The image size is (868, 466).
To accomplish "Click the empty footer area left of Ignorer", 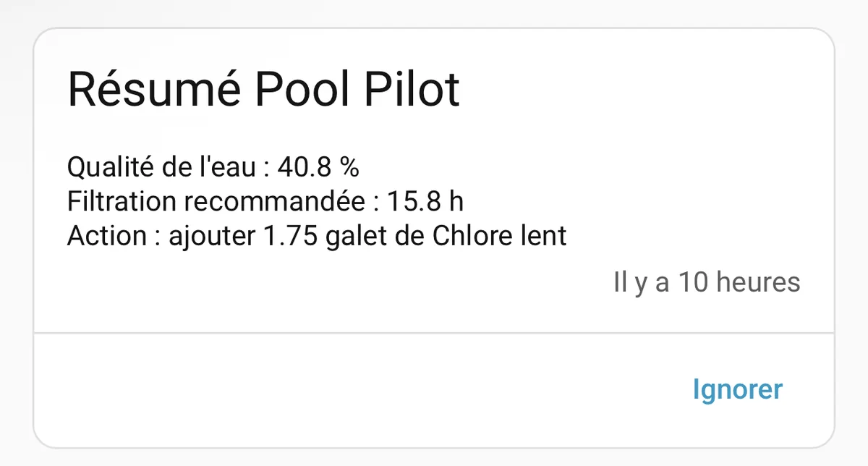I will (x=354, y=390).
